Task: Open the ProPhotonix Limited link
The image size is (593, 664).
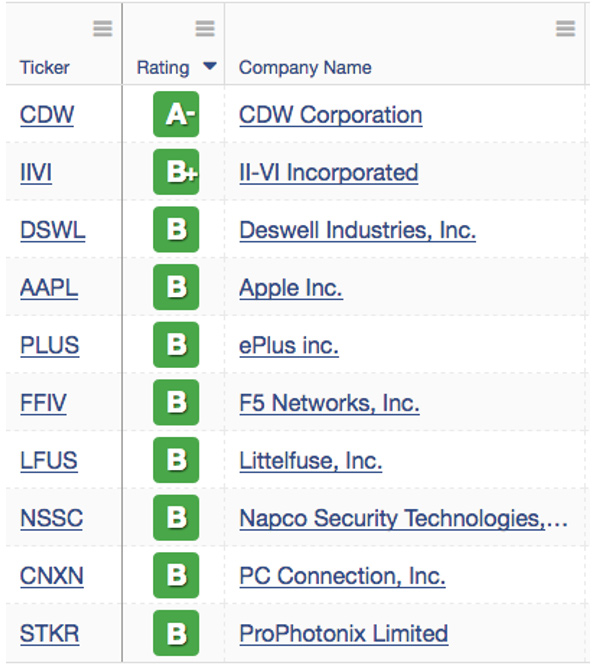Action: click(x=344, y=634)
